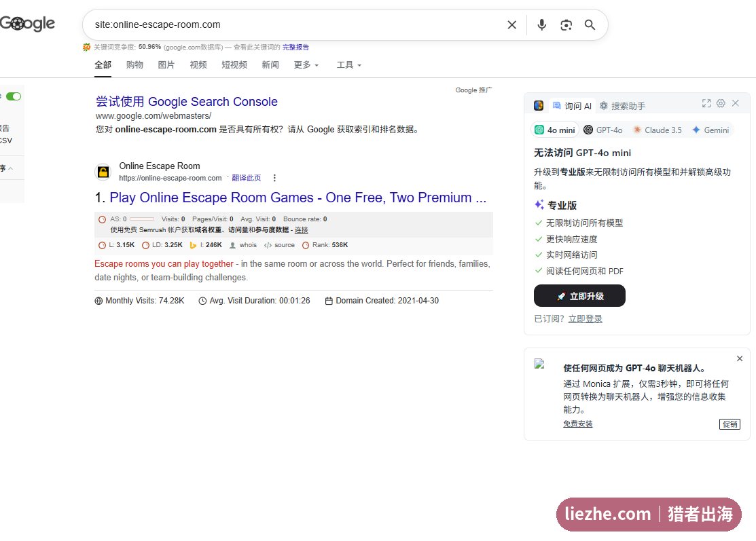Expand the AI panel to fullscreen

pyautogui.click(x=706, y=103)
